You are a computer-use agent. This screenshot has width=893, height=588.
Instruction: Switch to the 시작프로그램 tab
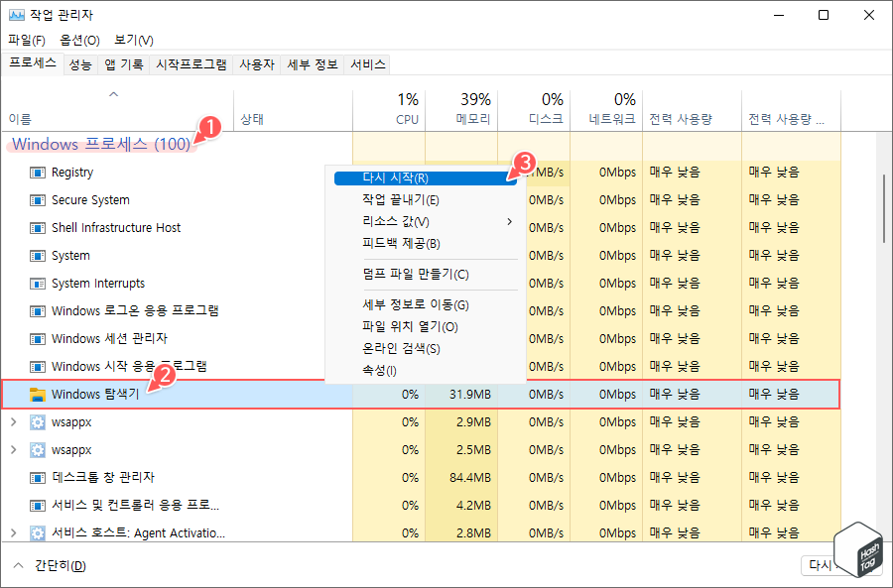pyautogui.click(x=191, y=64)
